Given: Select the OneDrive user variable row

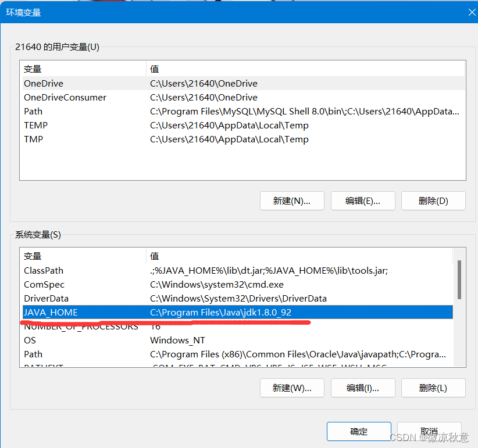Looking at the screenshot, I should coord(244,83).
